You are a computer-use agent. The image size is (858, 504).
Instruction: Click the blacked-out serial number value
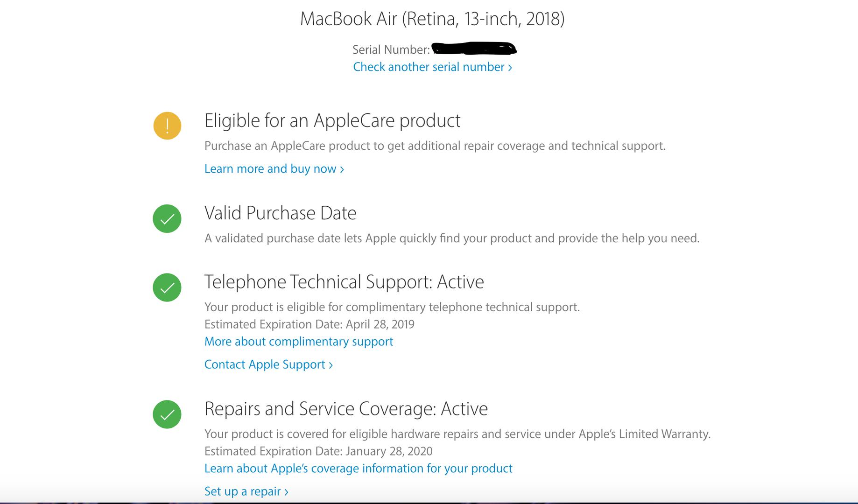point(474,49)
